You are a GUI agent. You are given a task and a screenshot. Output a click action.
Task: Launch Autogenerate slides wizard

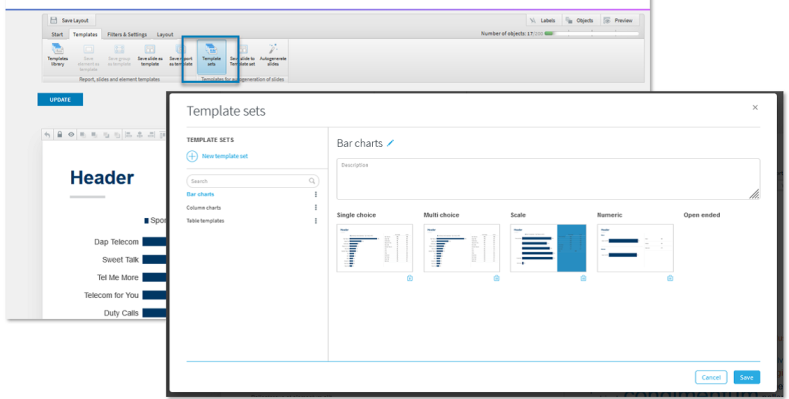(x=273, y=55)
